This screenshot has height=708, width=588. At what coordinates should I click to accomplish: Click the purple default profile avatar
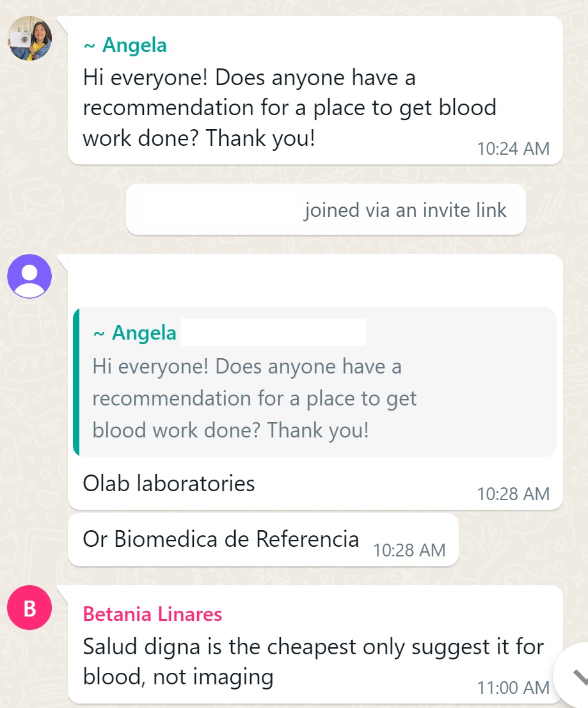(x=29, y=276)
